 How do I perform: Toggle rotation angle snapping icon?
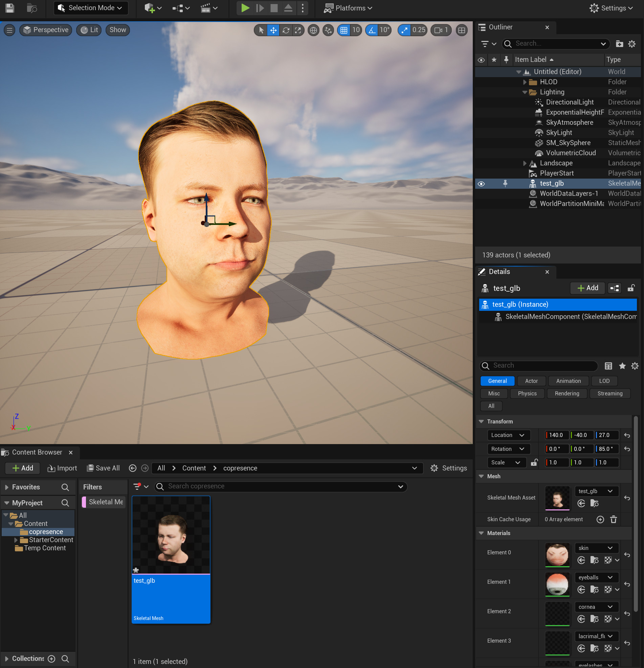(372, 30)
